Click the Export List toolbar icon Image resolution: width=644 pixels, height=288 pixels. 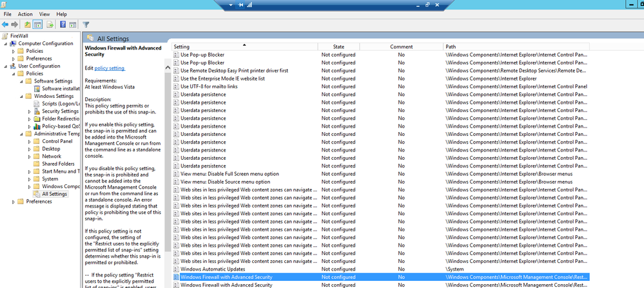pyautogui.click(x=50, y=24)
